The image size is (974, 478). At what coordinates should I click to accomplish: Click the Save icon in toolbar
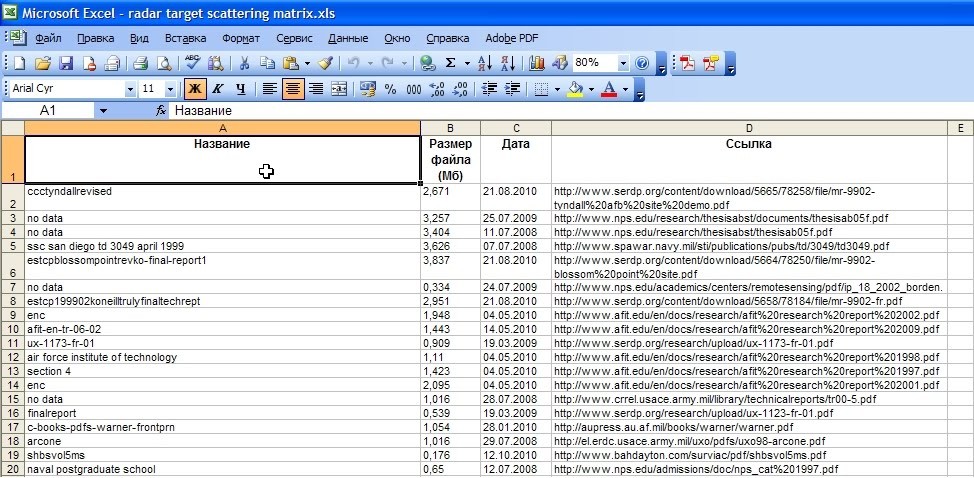click(66, 63)
